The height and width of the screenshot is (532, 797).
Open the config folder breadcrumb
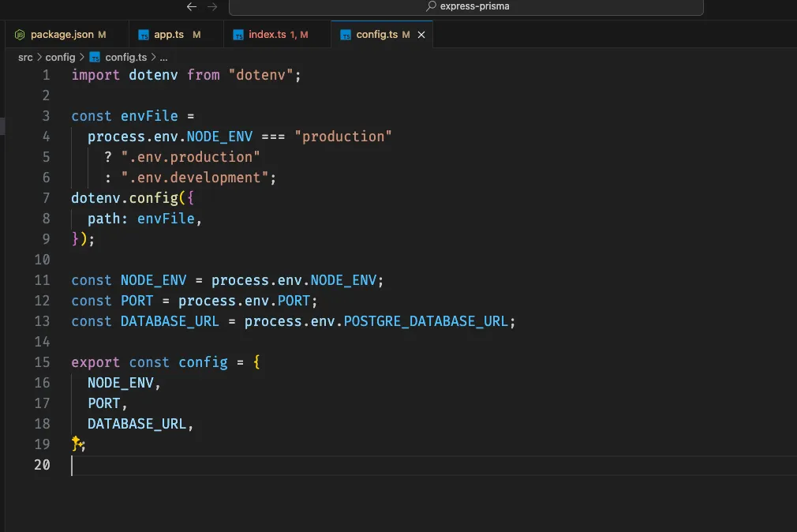(60, 58)
